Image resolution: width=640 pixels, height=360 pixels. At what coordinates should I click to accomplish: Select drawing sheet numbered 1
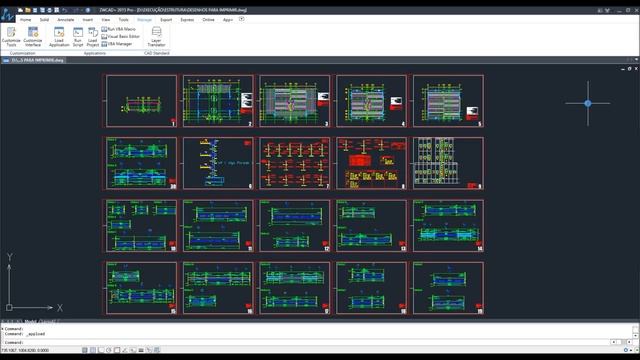click(x=141, y=101)
